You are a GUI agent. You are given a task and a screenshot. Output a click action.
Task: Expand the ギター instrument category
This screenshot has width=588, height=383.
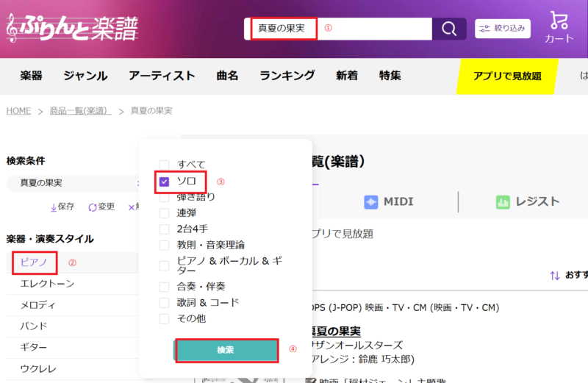[x=36, y=347]
